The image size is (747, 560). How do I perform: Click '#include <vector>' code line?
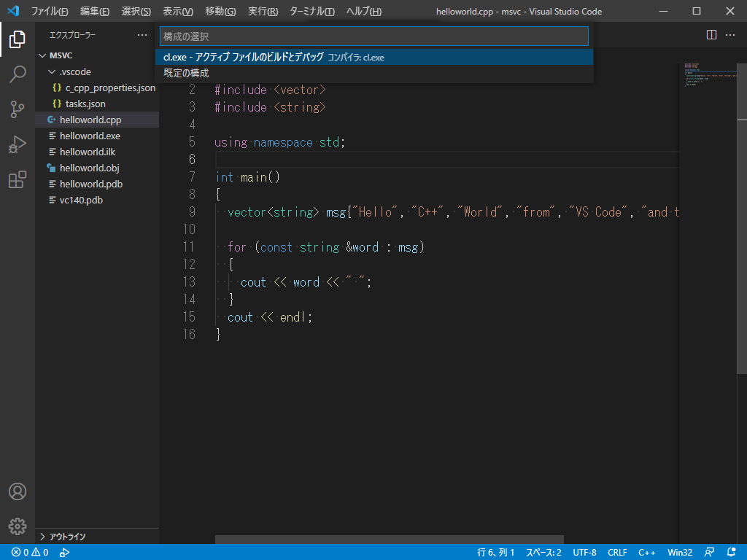(270, 90)
